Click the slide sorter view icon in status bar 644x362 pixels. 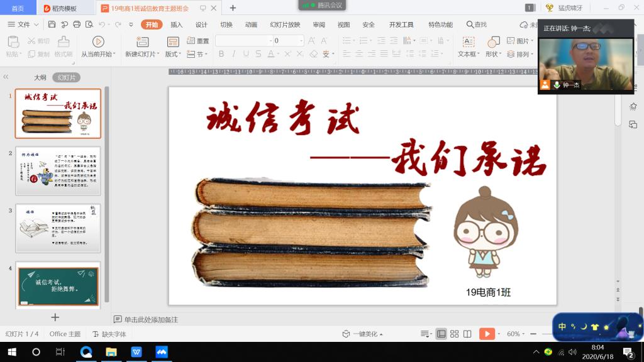pyautogui.click(x=455, y=334)
